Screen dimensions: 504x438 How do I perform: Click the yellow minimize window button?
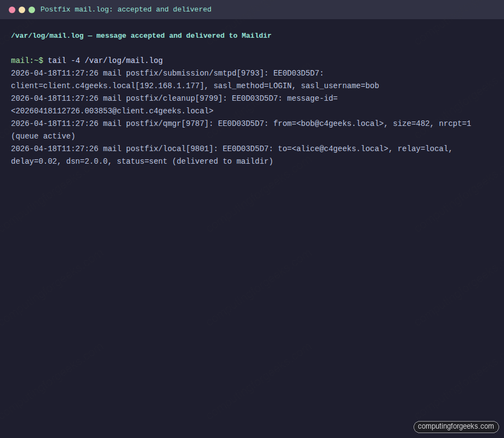[22, 9]
